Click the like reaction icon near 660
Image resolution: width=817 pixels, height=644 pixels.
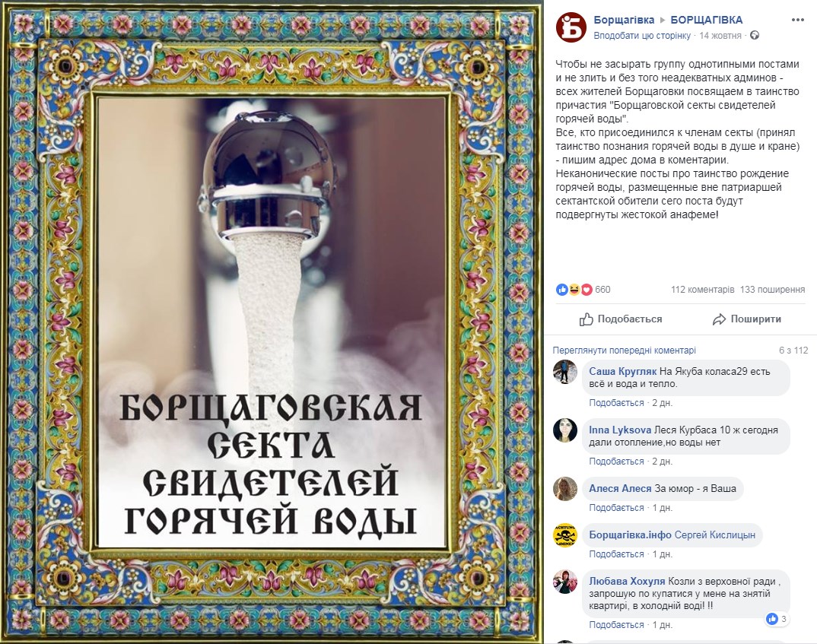click(x=561, y=290)
